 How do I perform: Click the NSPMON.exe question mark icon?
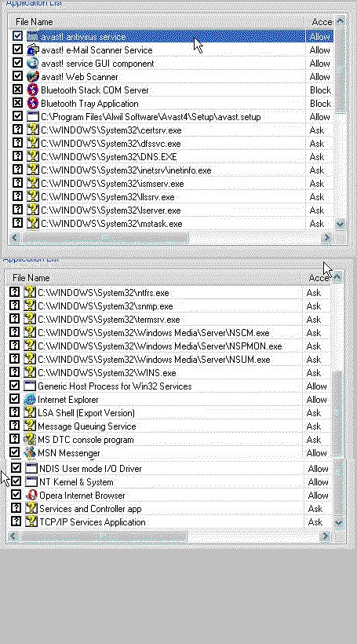(x=30, y=346)
